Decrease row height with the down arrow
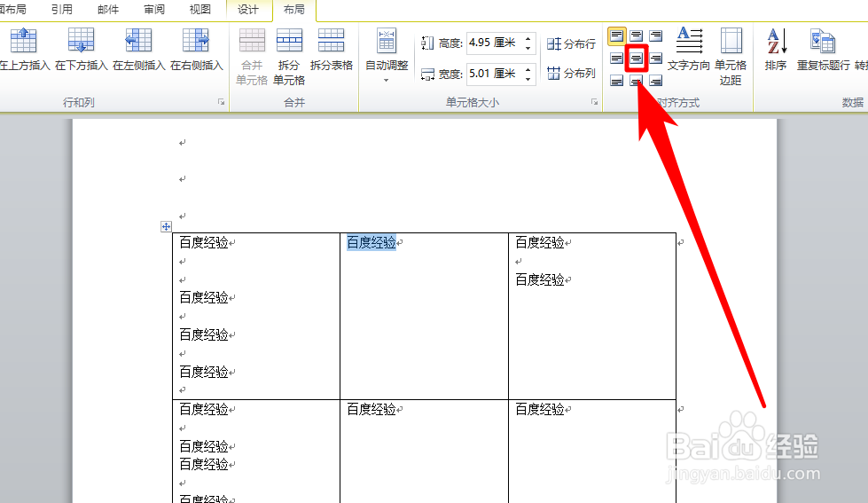The height and width of the screenshot is (503, 868). pyautogui.click(x=528, y=48)
